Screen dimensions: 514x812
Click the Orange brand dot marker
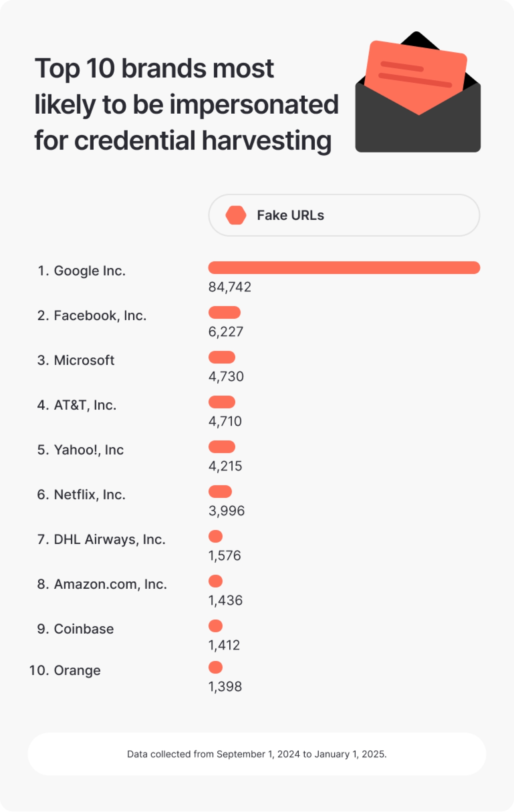216,667
